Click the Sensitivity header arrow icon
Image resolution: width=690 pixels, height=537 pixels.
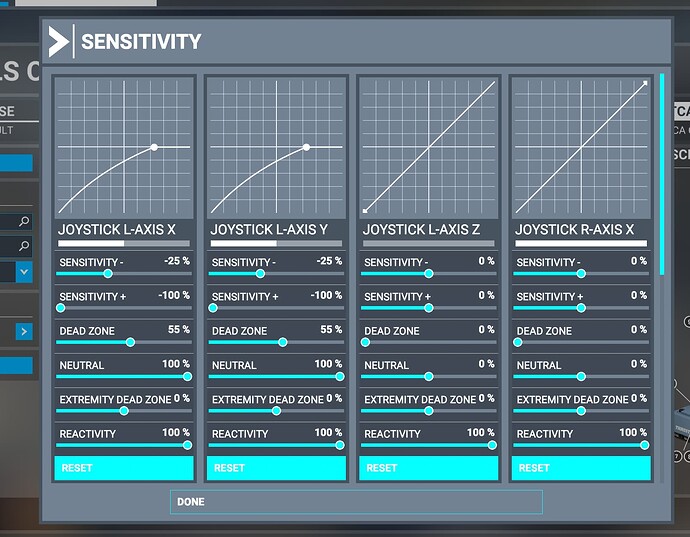click(59, 41)
